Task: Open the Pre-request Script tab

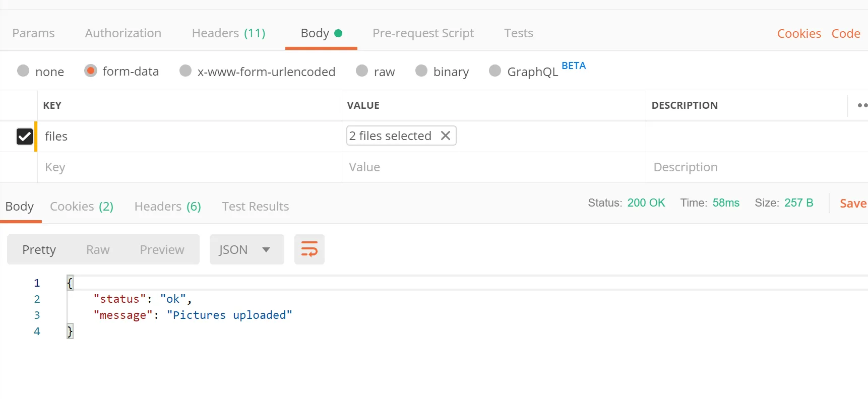Action: pos(423,33)
